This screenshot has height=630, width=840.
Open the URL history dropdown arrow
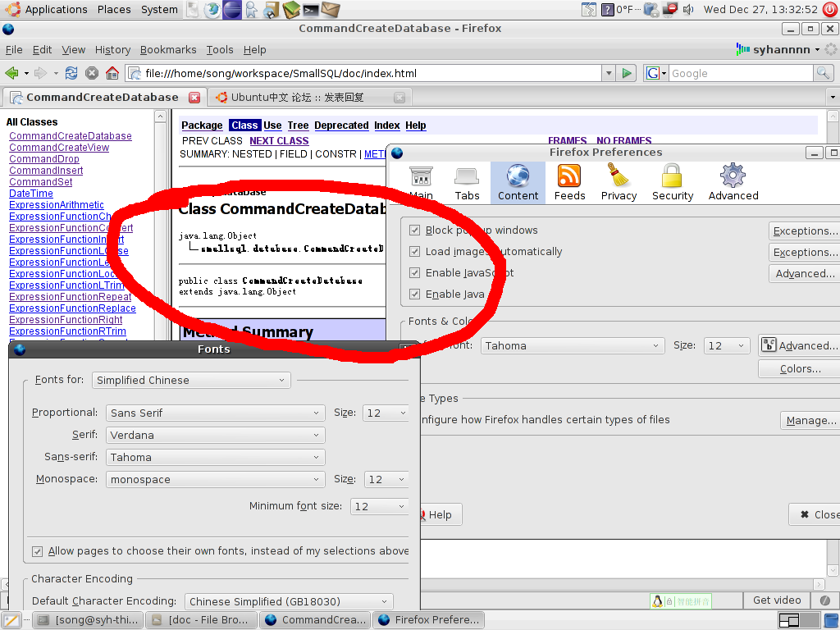point(609,73)
